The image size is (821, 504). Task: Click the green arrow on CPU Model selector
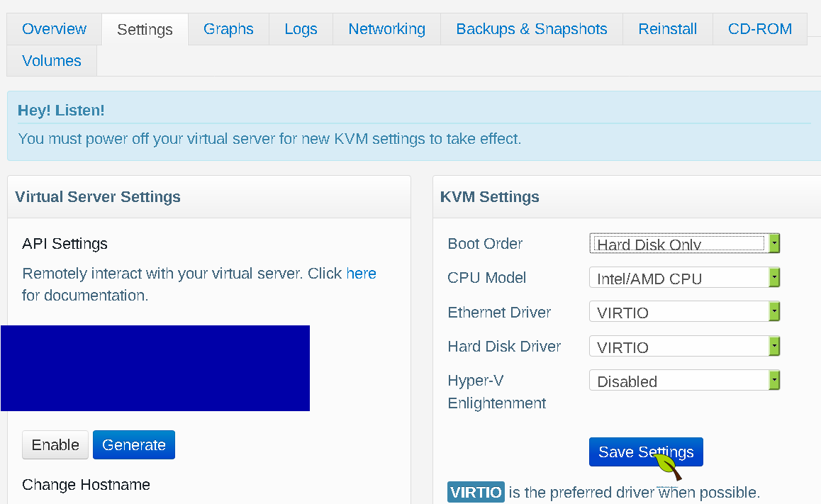775,277
